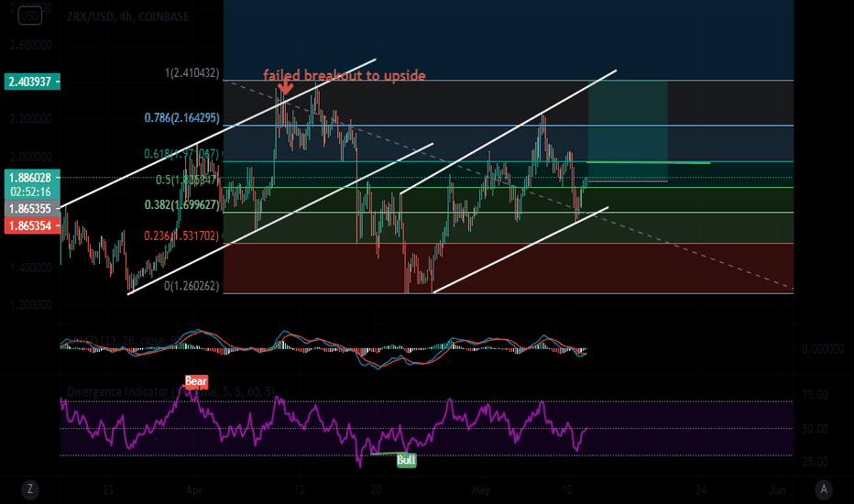The image size is (854, 504).
Task: Click date 24 on the time axis
Action: coord(701,490)
